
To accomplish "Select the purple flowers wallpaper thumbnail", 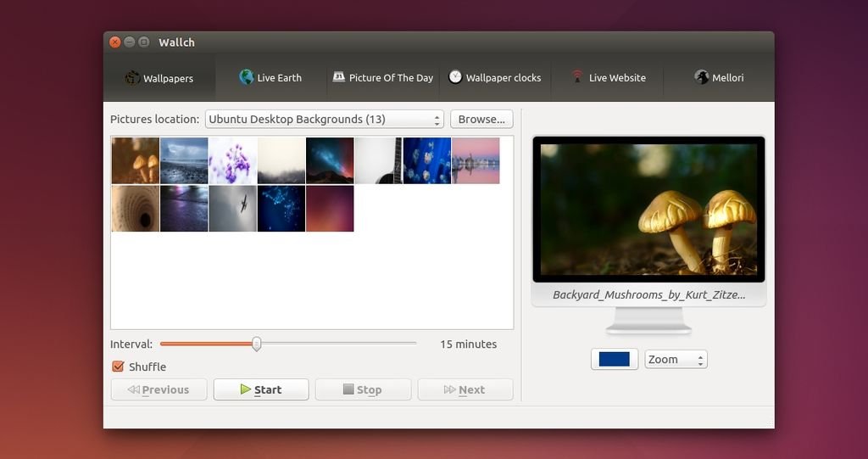I will tap(232, 160).
